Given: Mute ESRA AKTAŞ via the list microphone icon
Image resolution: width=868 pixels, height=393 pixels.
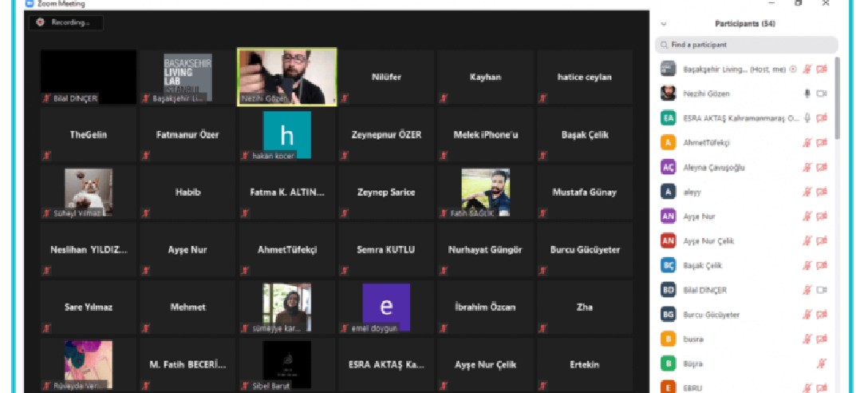Looking at the screenshot, I should pyautogui.click(x=807, y=118).
